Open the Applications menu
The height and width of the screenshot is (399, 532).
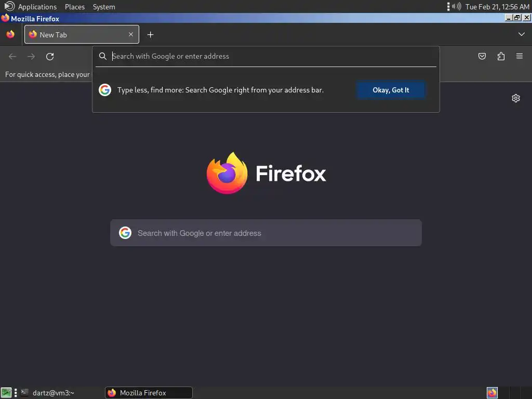(x=37, y=7)
